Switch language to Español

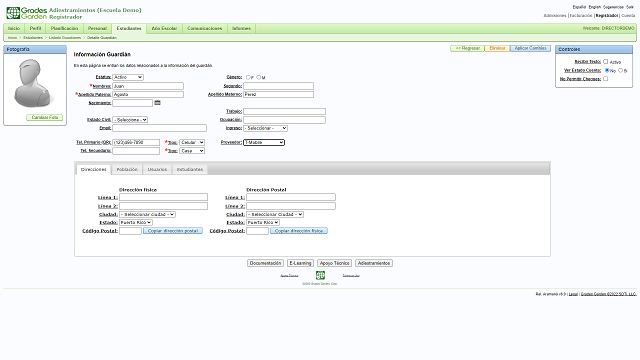[579, 7]
